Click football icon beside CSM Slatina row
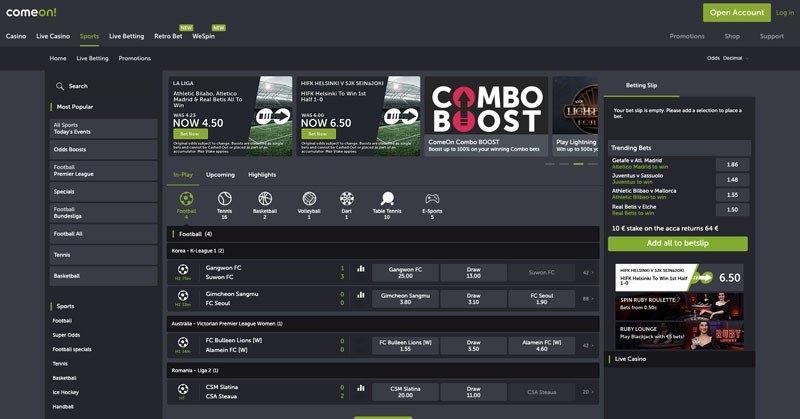The width and height of the screenshot is (800, 419). [183, 389]
